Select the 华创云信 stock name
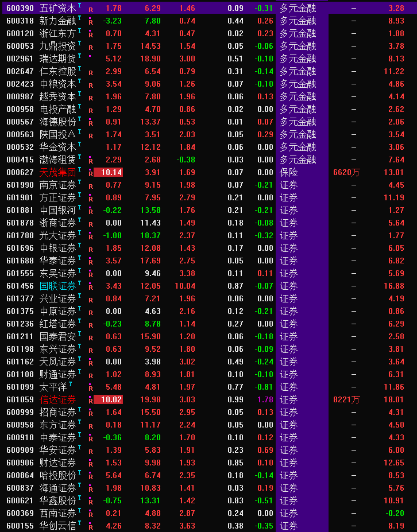 click(57, 526)
